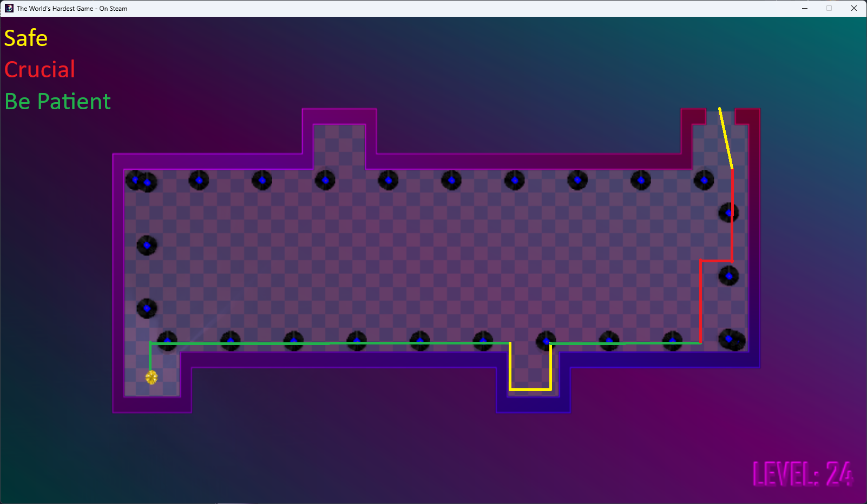867x504 pixels.
Task: Click the overlapping enemy balls in bottom-right corner
Action: tap(732, 340)
